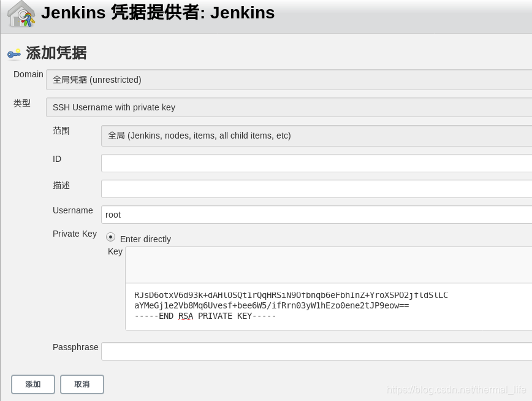Click the Jenkins credentials provider house icon
Image resolution: width=532 pixels, height=401 pixels.
(x=21, y=15)
